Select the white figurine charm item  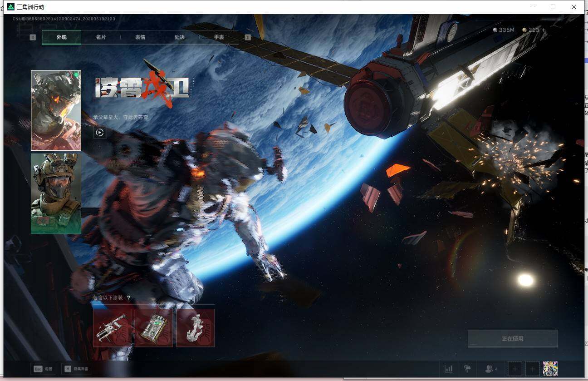pyautogui.click(x=196, y=328)
